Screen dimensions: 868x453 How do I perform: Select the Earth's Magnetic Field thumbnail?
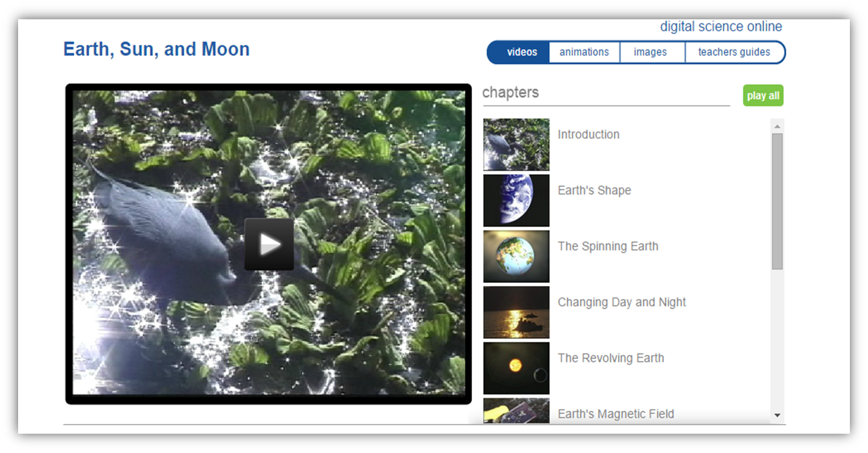517,411
